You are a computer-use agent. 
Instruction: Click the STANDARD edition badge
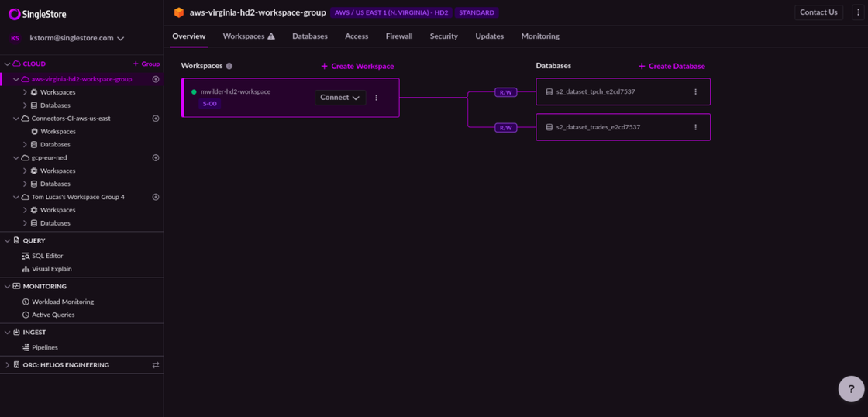click(x=477, y=12)
